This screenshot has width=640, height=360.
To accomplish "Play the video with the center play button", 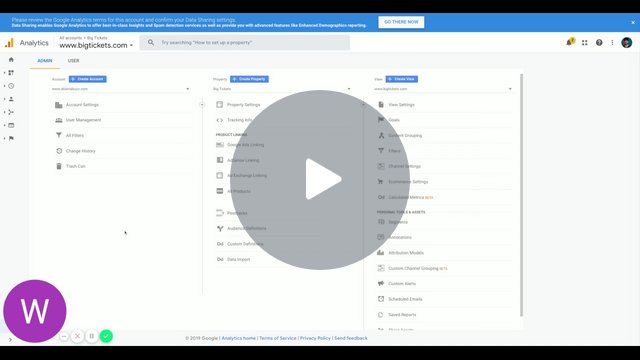I will pyautogui.click(x=320, y=180).
